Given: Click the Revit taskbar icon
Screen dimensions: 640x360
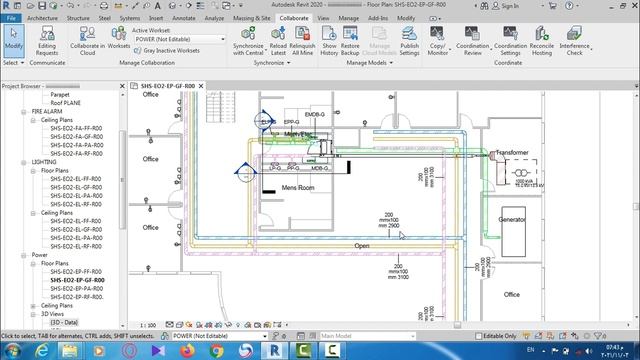Looking at the screenshot, I should (274, 351).
